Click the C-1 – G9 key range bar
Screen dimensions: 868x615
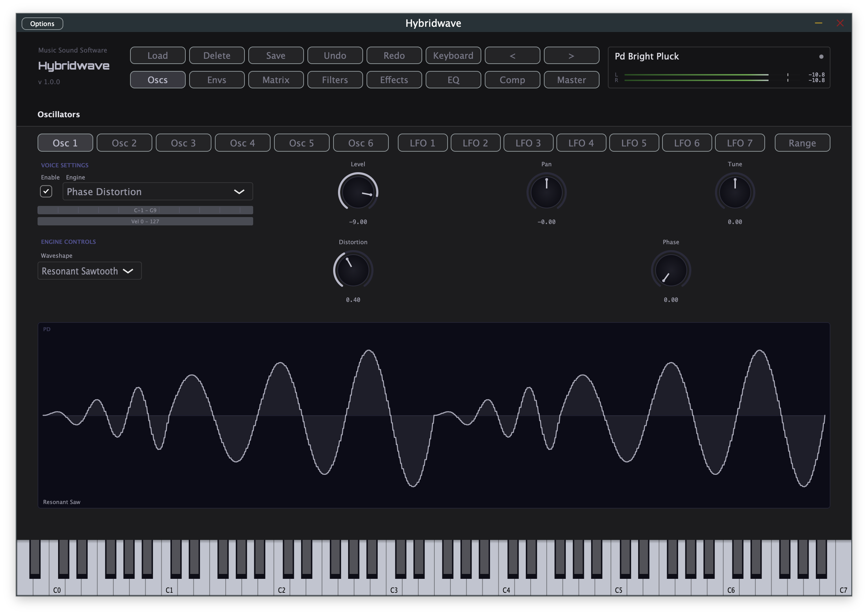point(145,210)
